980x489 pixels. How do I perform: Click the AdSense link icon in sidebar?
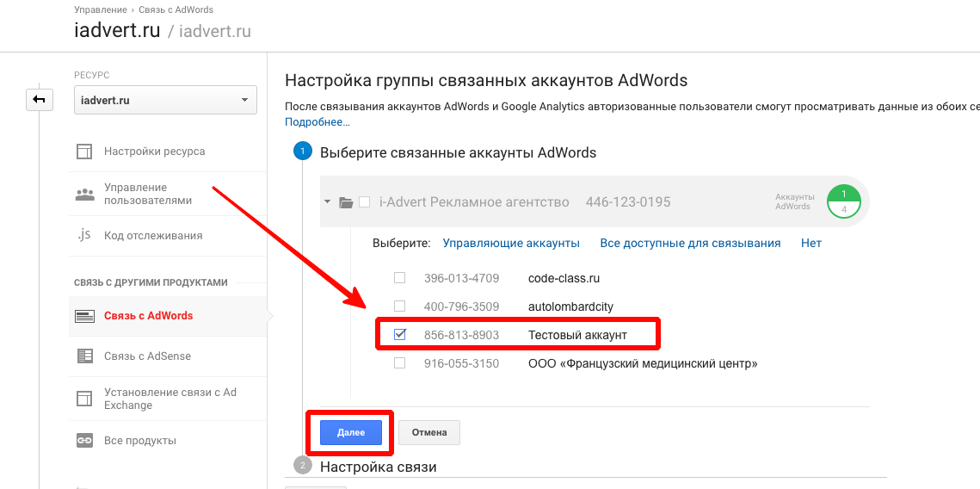(83, 356)
